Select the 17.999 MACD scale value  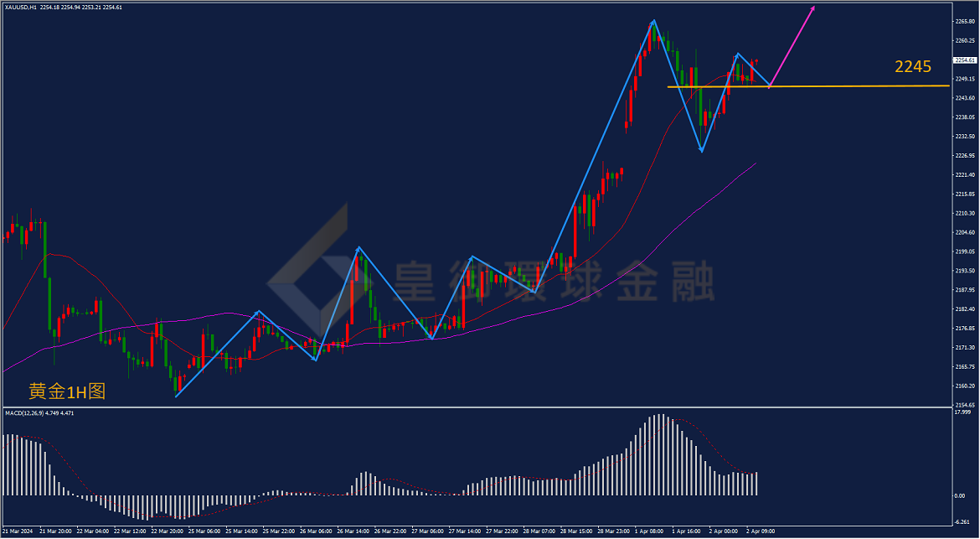[964, 412]
